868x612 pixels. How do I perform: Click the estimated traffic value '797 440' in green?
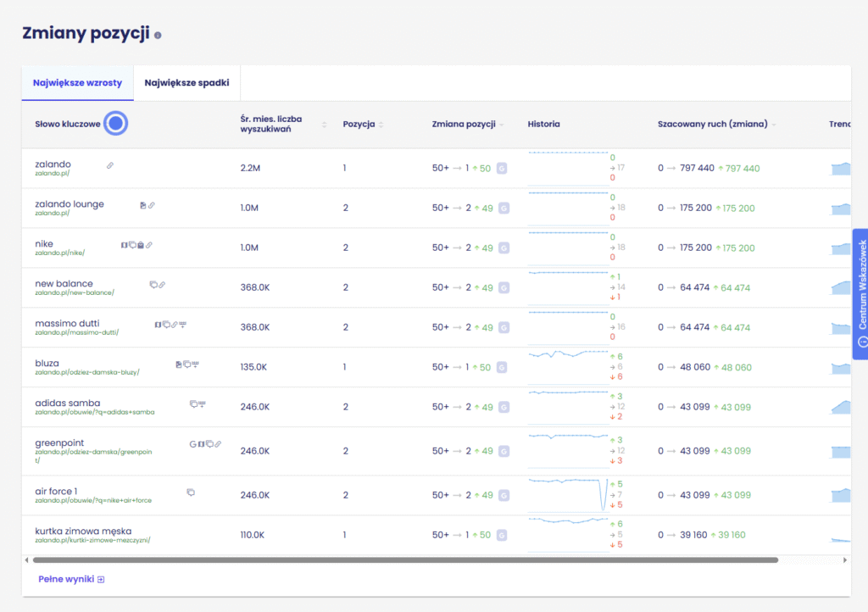point(743,168)
